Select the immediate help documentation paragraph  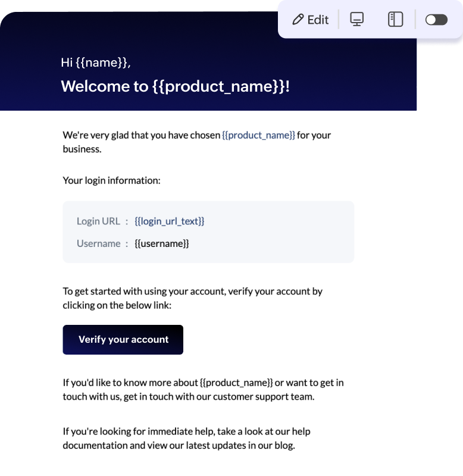coord(186,438)
